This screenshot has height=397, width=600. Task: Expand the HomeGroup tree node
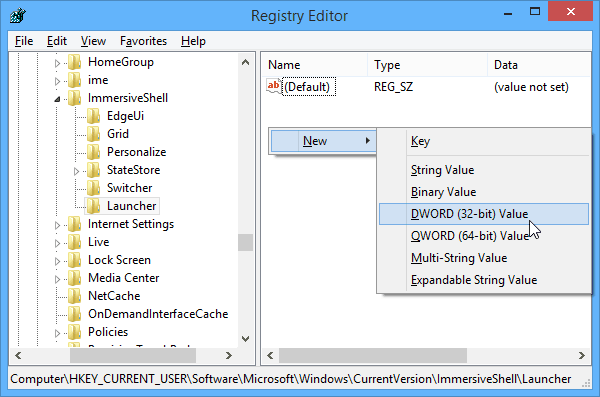click(57, 63)
